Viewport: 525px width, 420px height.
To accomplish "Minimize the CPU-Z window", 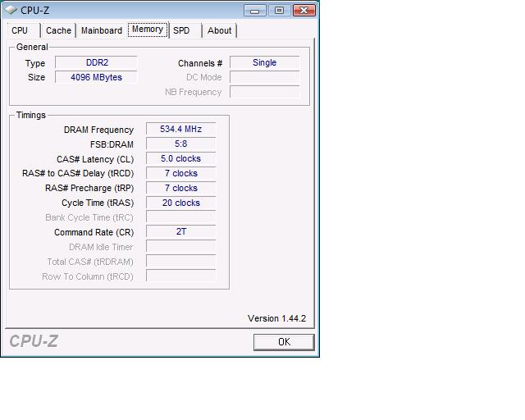I will pos(255,11).
